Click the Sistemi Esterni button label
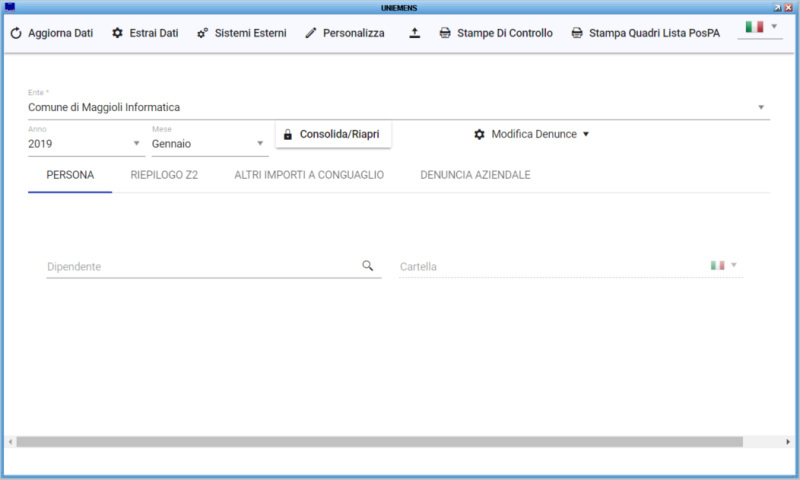The height and width of the screenshot is (480, 800). tap(251, 33)
